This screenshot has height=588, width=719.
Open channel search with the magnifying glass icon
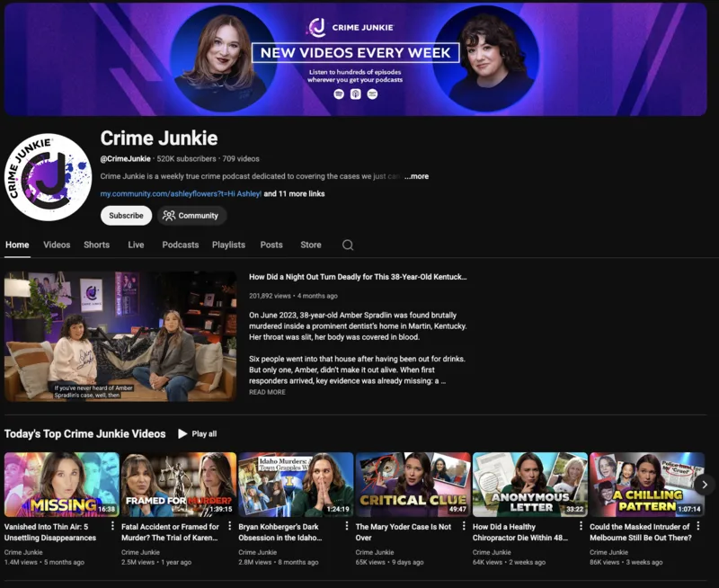point(347,245)
